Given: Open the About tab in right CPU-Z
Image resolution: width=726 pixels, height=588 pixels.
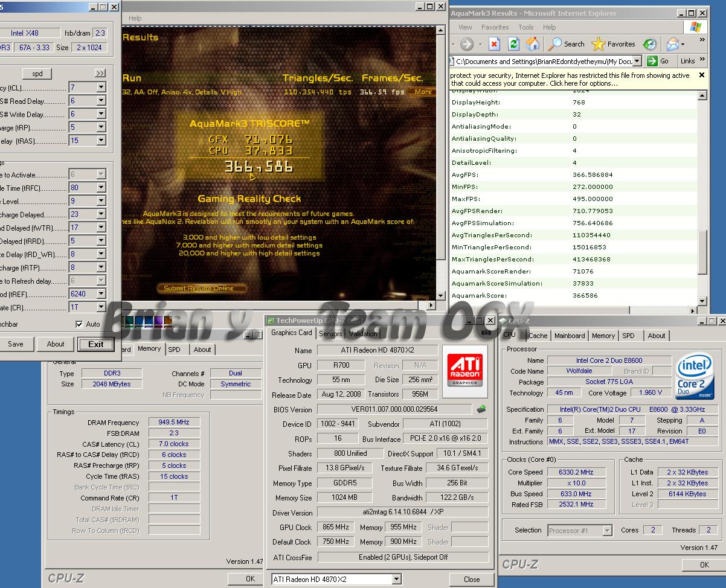Looking at the screenshot, I should [657, 336].
